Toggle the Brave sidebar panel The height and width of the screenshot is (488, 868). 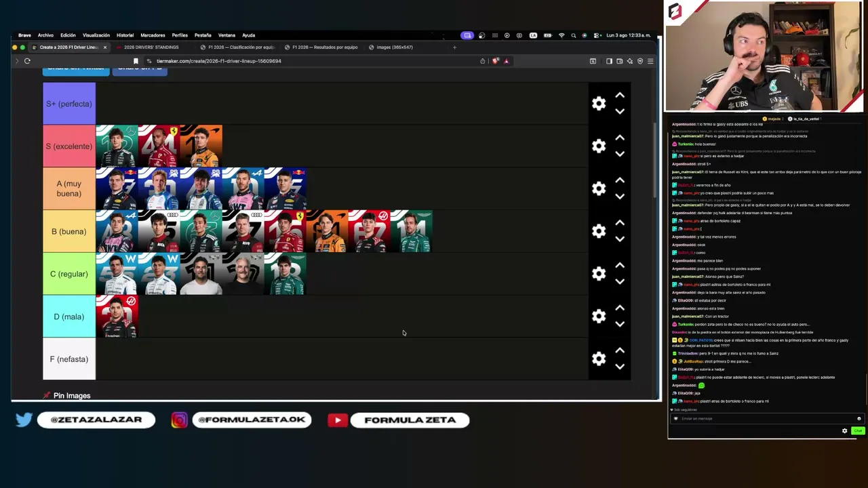point(609,61)
